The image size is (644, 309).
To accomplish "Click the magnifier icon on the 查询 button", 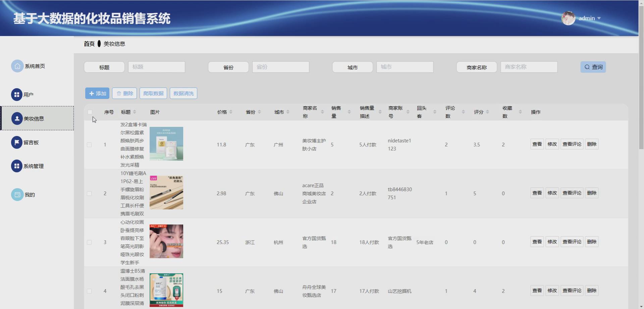I will coord(587,67).
